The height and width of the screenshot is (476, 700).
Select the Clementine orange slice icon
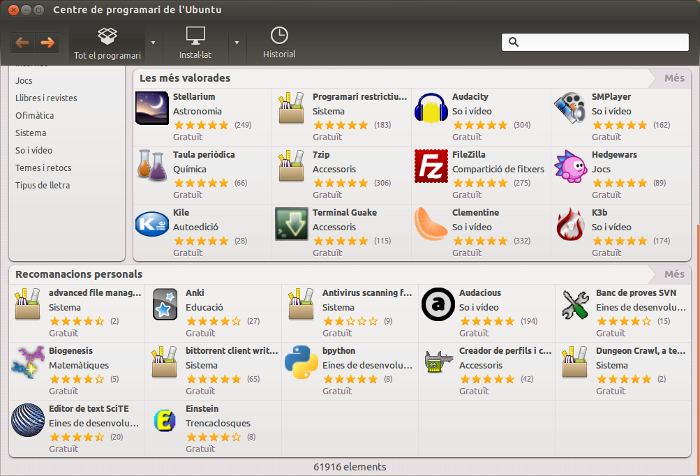[431, 224]
